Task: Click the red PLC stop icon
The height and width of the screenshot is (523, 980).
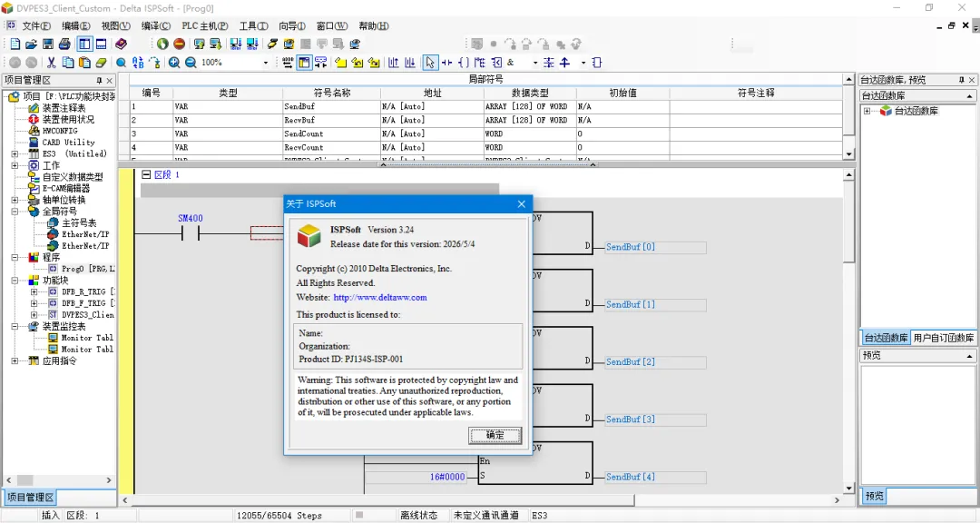Action: (x=179, y=44)
